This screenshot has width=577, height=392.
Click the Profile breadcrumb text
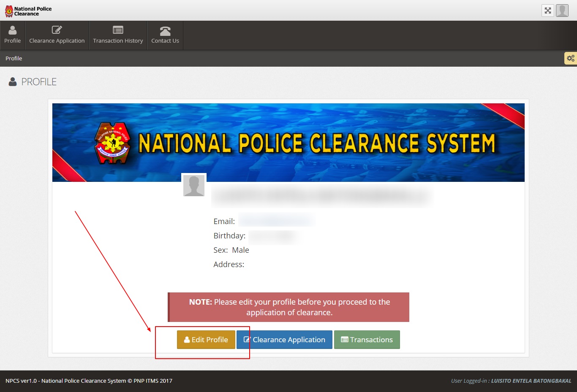coord(14,58)
